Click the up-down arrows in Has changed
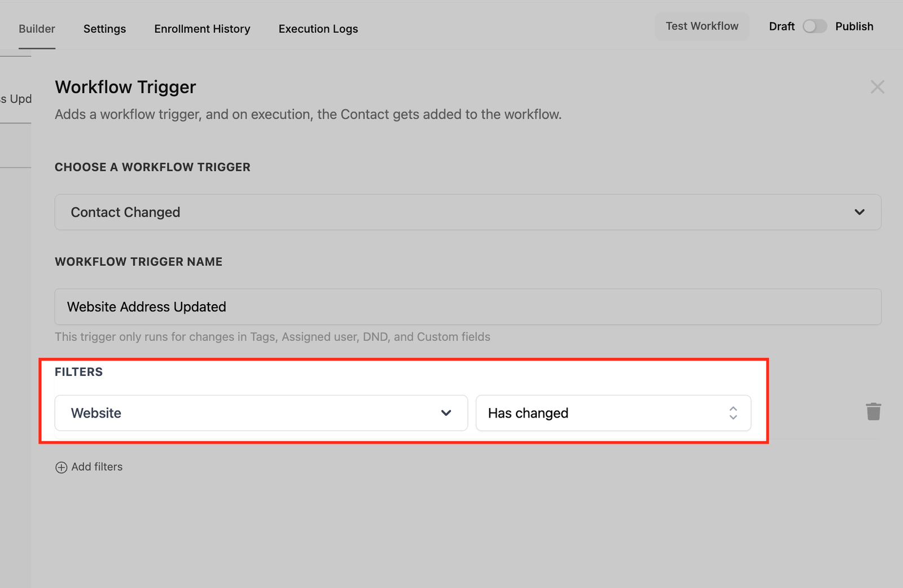 coord(733,413)
